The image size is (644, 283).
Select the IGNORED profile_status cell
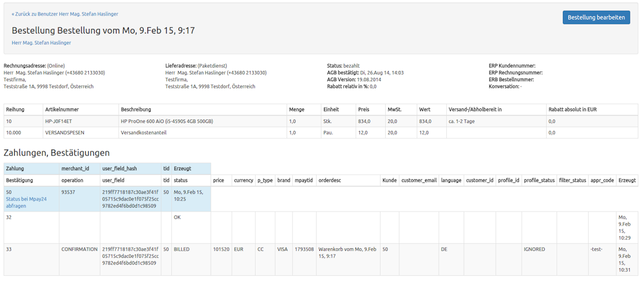tap(535, 249)
